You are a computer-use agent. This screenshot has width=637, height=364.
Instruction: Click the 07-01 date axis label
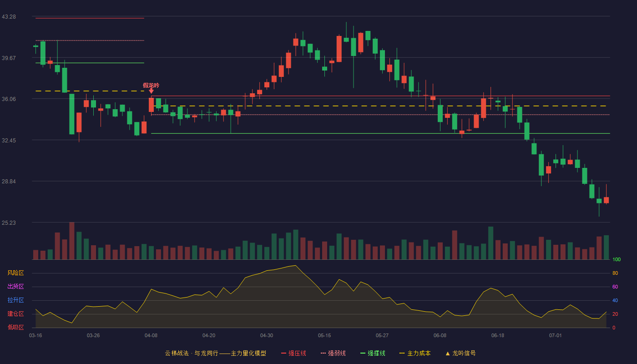click(556, 335)
